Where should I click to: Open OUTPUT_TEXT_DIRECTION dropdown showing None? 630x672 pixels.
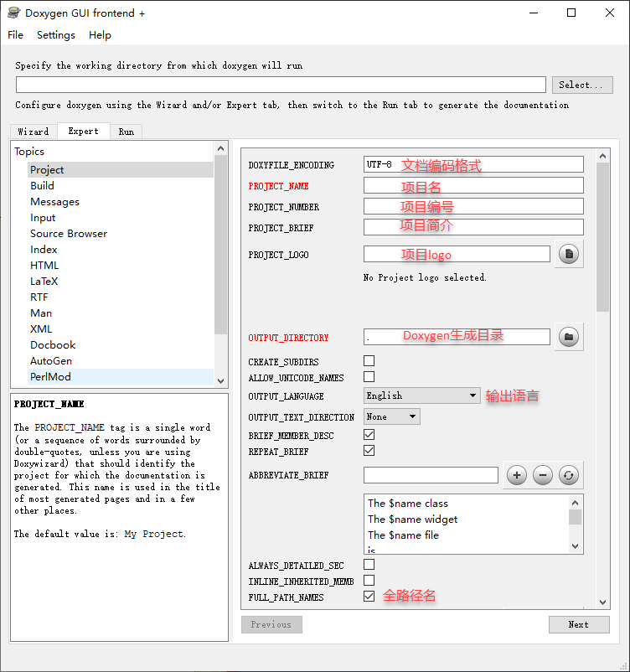click(392, 416)
